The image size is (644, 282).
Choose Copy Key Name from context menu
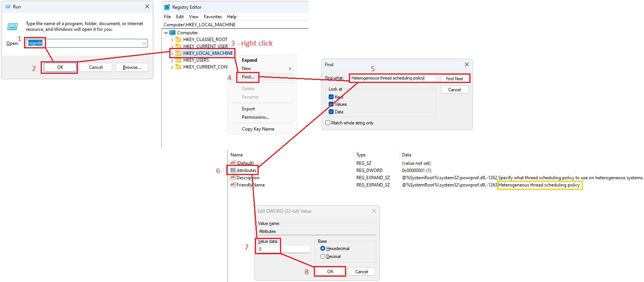click(258, 129)
